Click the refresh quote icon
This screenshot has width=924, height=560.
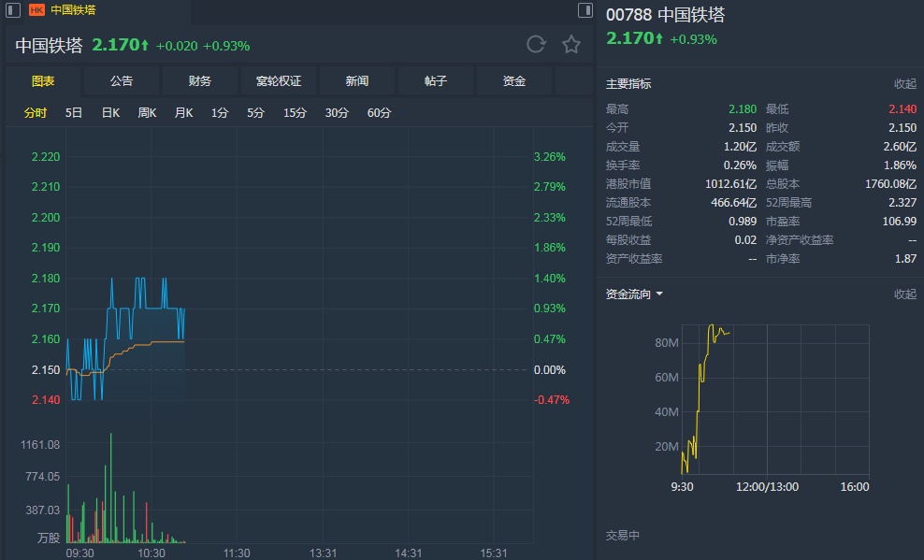(536, 44)
